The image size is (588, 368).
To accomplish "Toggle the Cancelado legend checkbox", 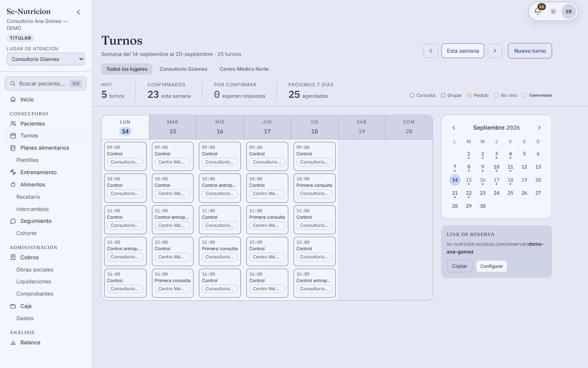I will point(525,95).
